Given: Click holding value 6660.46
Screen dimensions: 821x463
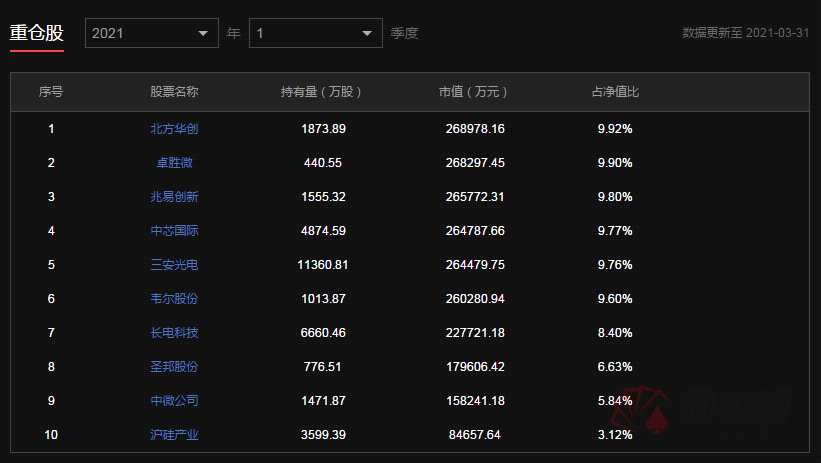Looking at the screenshot, I should 323,333.
